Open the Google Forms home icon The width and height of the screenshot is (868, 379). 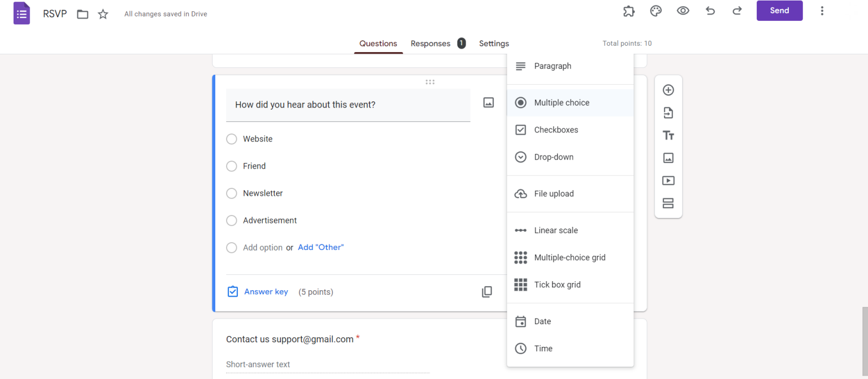click(x=21, y=13)
